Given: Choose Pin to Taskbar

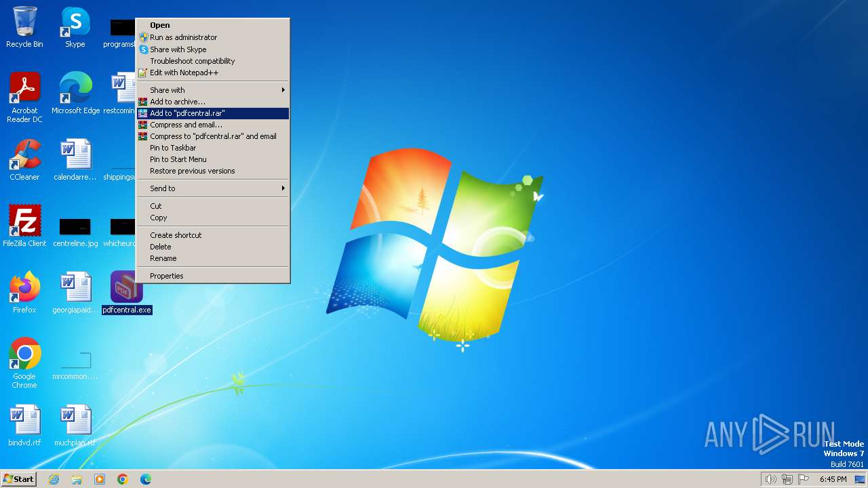Looking at the screenshot, I should point(213,148).
